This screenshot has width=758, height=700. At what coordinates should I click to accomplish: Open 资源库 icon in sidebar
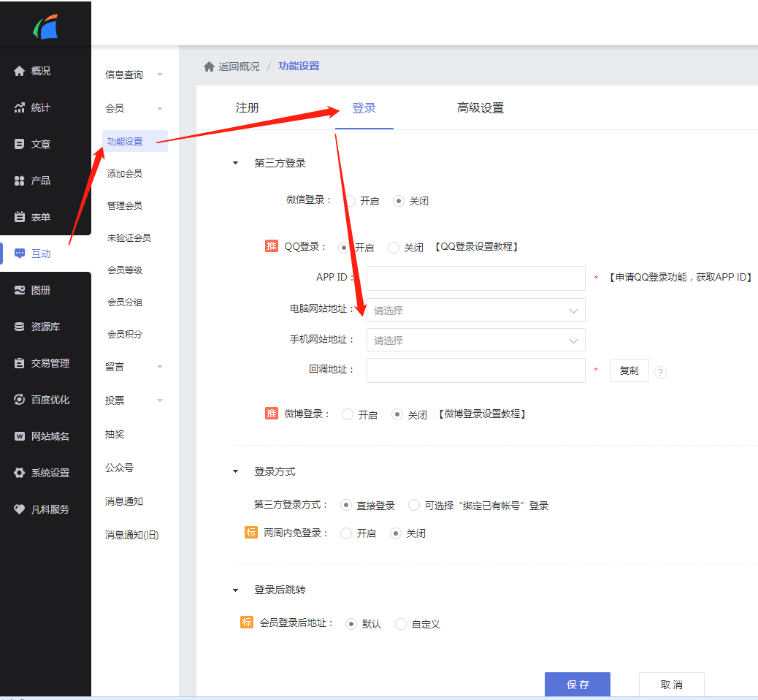click(x=19, y=327)
